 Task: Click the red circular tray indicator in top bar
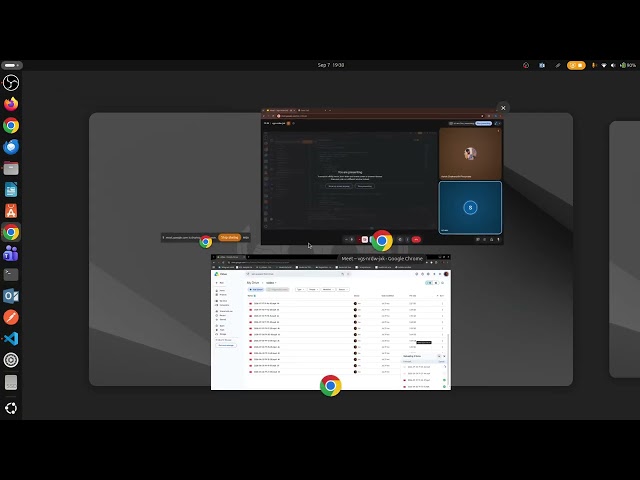526,65
